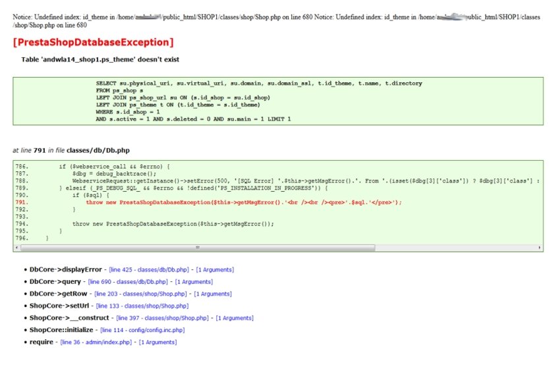Click the "ShopCore->__construct" trace entry text
Viewport: 555px width, 392px height.
pyautogui.click(x=69, y=318)
